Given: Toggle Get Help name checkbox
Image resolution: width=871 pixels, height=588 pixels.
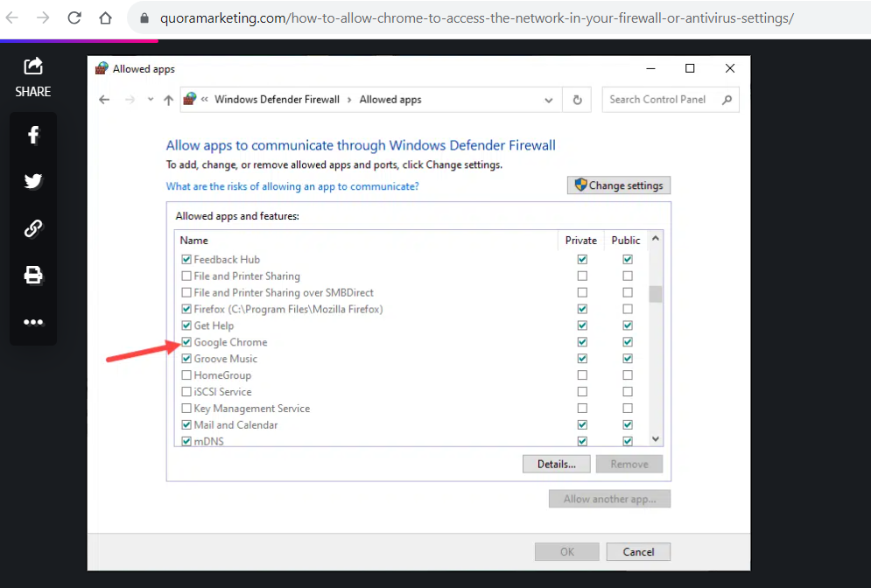Looking at the screenshot, I should coord(186,325).
